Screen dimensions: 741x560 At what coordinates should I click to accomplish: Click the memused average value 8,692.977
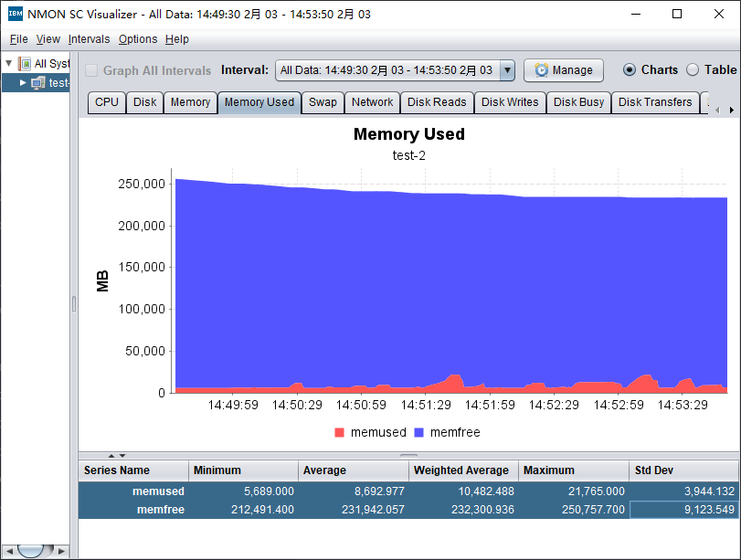click(x=379, y=491)
